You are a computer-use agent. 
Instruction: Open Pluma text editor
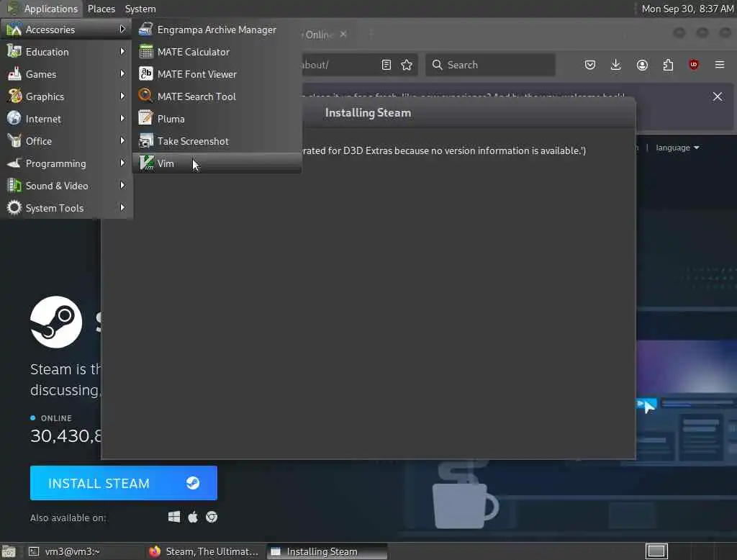tap(217, 119)
